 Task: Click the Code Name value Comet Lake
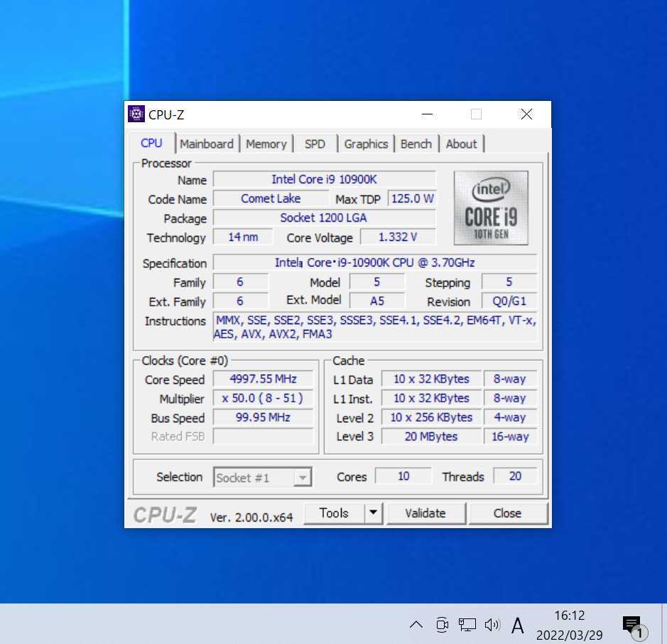[x=271, y=199]
